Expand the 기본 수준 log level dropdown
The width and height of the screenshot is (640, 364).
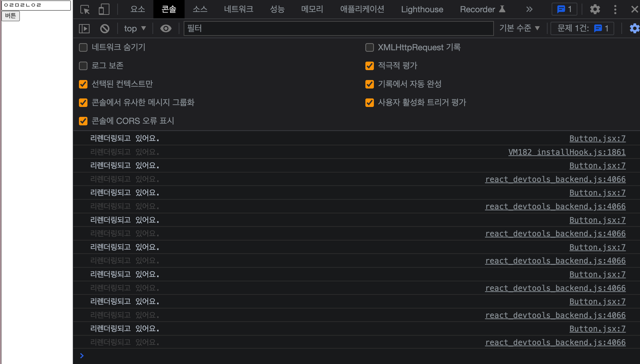(x=519, y=28)
